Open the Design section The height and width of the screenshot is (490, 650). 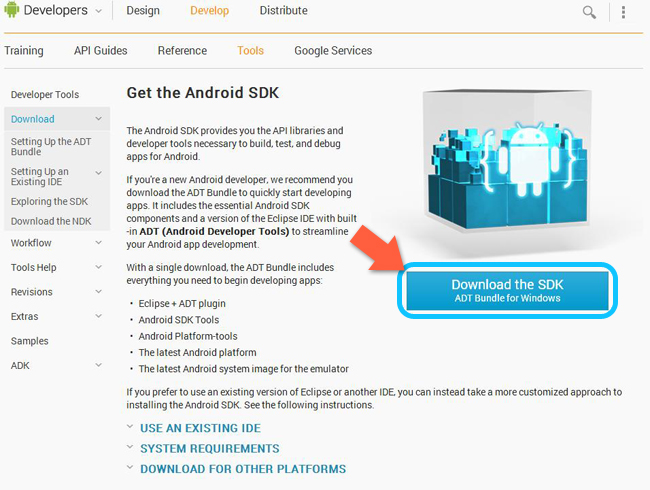click(x=143, y=10)
